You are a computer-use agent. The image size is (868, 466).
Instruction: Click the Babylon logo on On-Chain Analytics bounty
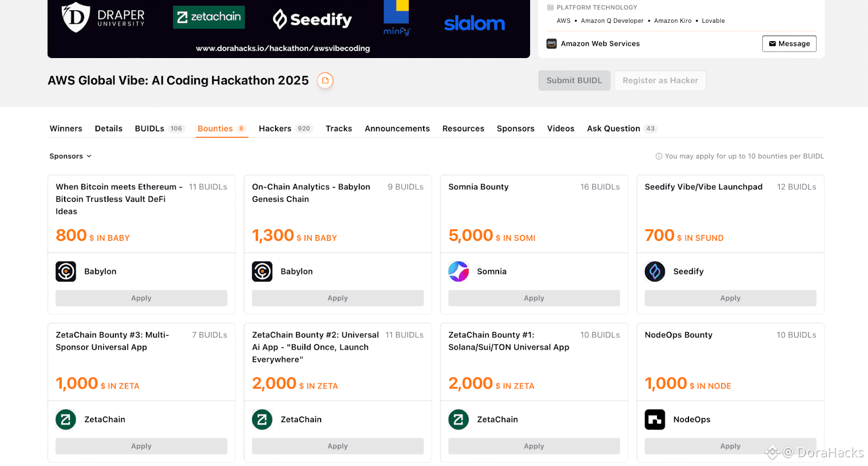click(x=262, y=271)
